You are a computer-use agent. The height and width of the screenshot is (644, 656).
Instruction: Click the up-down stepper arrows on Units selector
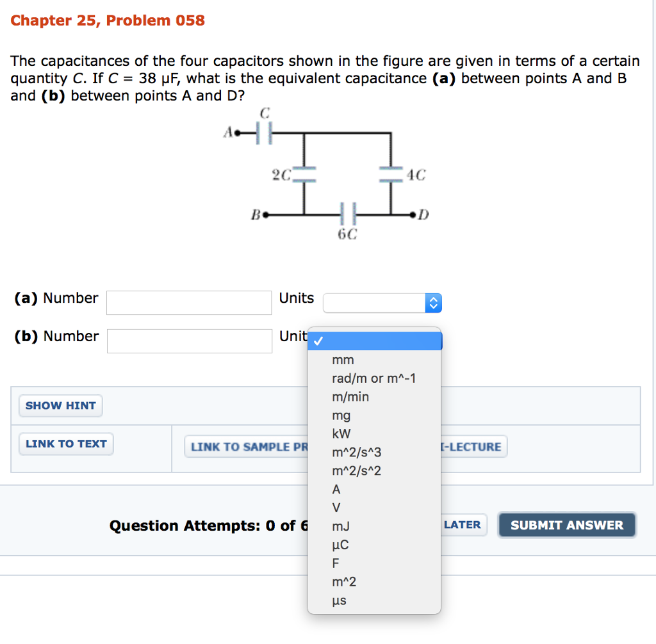(433, 302)
